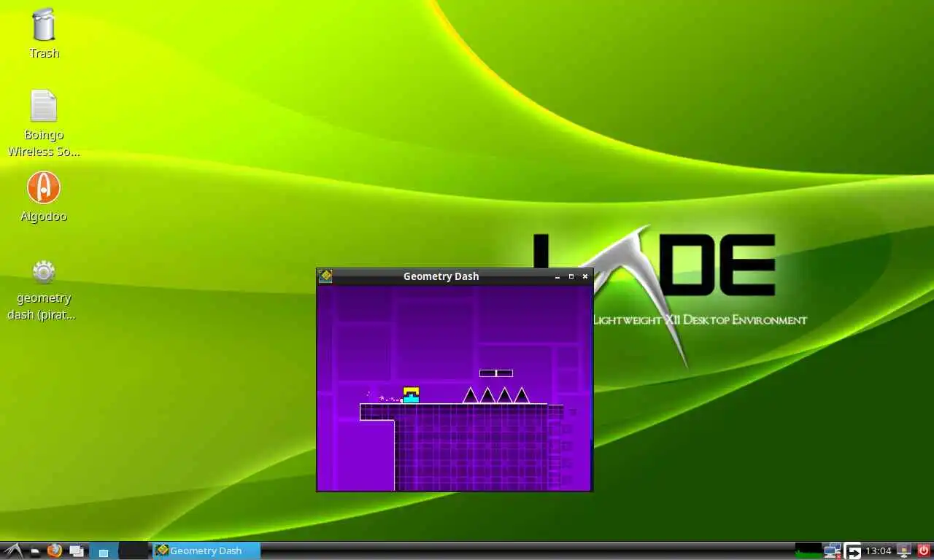Click the Geometry Dash title bar text

pos(441,276)
